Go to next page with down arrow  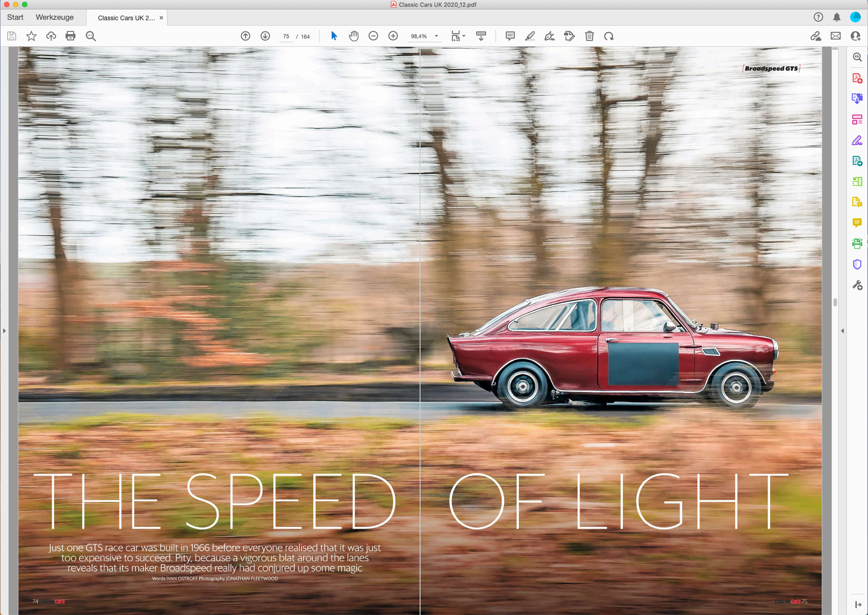coord(265,36)
